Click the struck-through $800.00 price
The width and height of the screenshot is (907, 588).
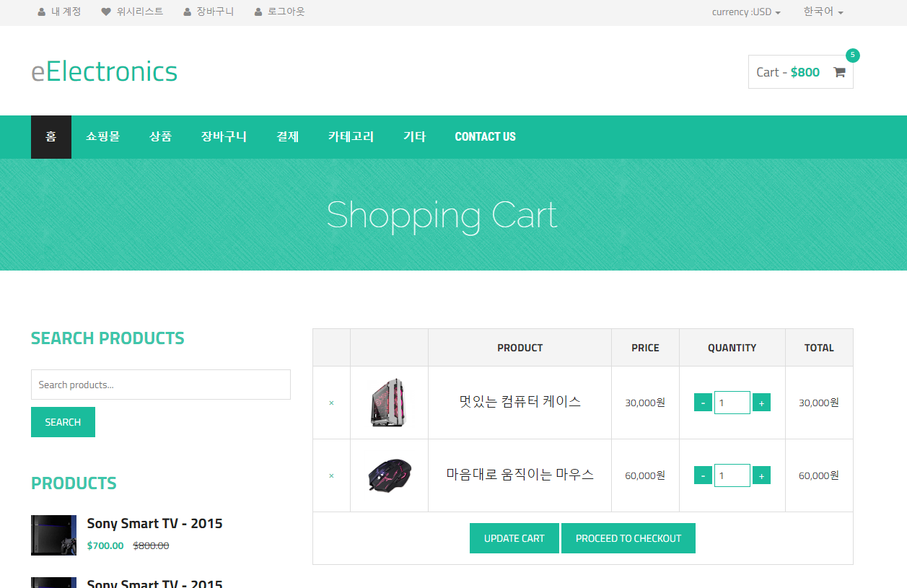click(x=151, y=545)
